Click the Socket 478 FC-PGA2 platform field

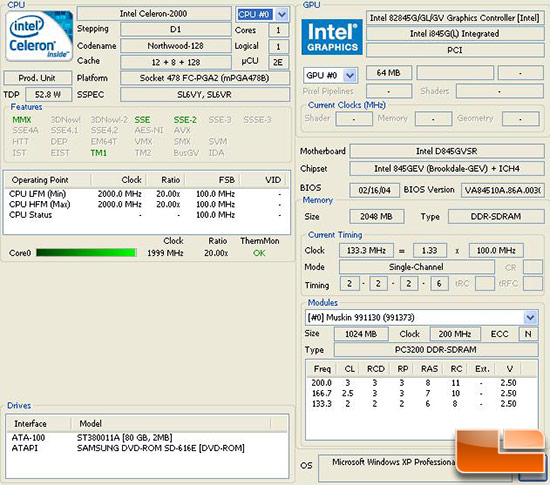coord(205,78)
